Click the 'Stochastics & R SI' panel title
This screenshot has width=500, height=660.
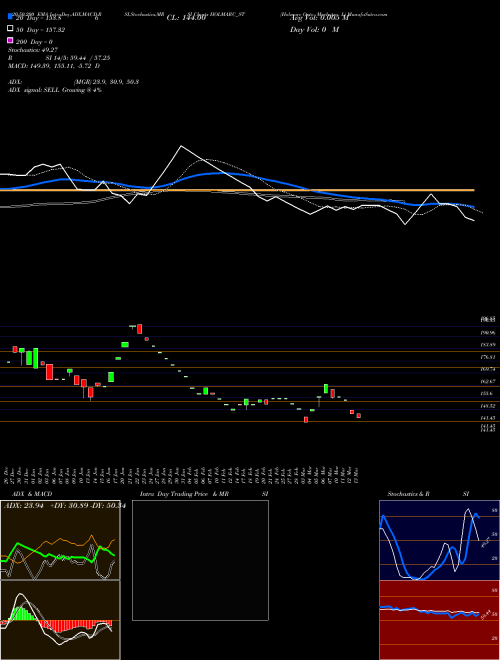(x=428, y=494)
